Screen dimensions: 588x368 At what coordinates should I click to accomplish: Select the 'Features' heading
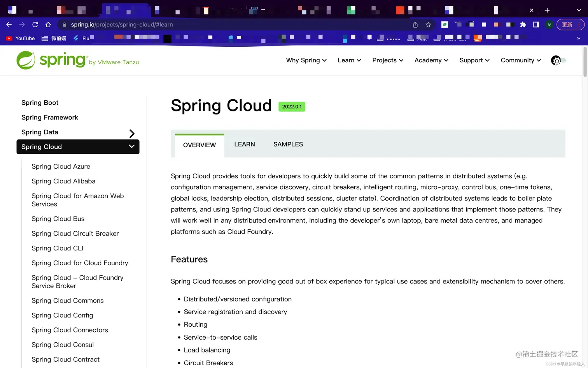[189, 259]
